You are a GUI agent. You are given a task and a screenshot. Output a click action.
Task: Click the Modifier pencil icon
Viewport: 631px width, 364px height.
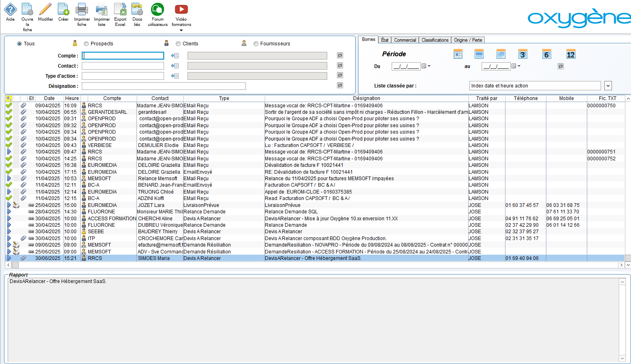(x=45, y=12)
